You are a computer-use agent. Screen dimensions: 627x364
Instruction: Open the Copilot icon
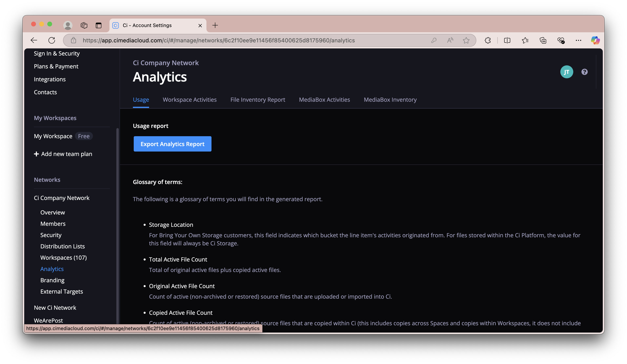[x=595, y=40]
